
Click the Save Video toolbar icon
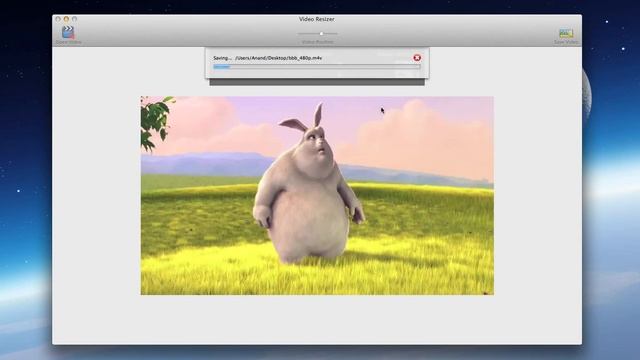click(x=566, y=33)
